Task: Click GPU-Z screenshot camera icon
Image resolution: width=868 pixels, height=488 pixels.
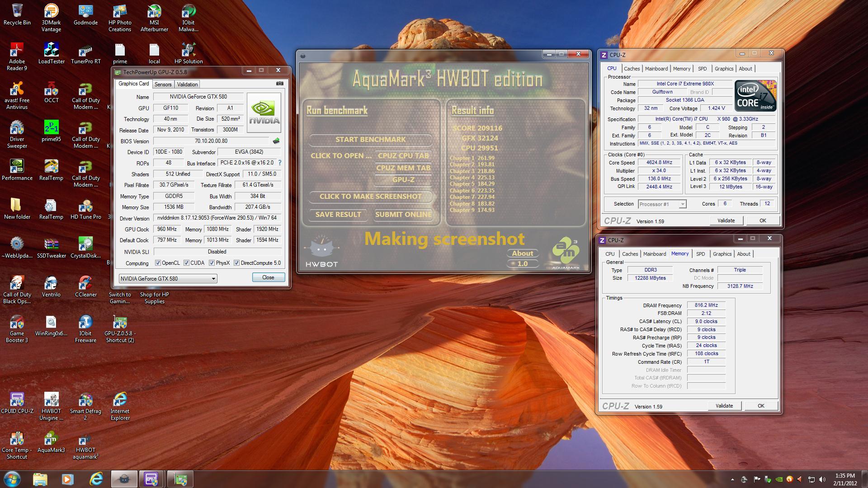Action: coord(280,84)
